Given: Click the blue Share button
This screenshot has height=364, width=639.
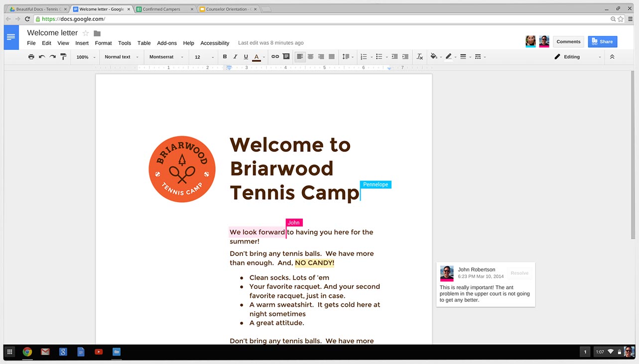Looking at the screenshot, I should click(x=602, y=42).
